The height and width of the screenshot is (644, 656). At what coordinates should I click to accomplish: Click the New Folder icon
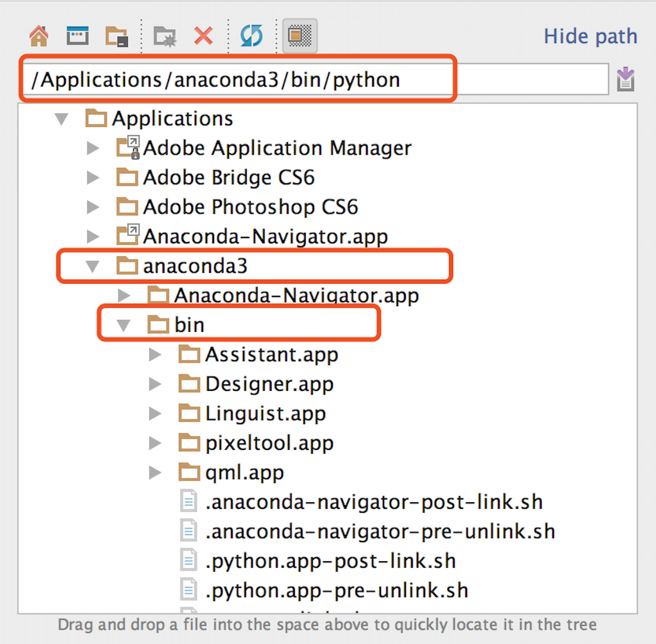point(164,36)
